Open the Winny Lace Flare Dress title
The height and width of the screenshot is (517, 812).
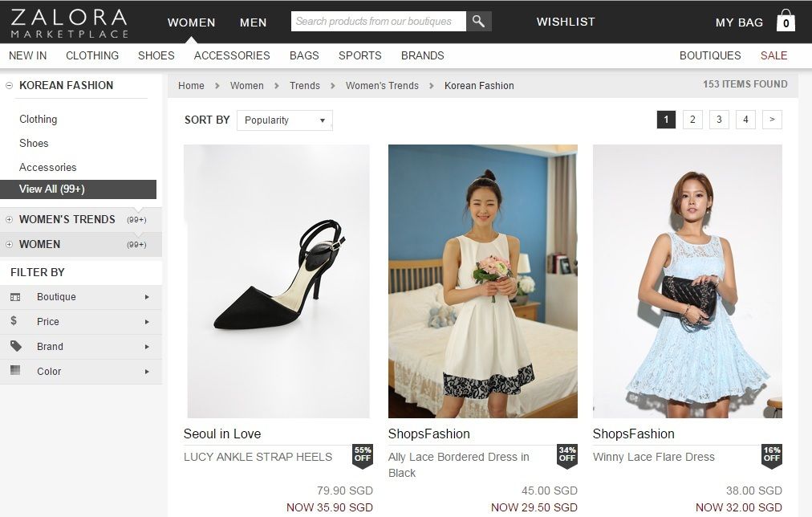(654, 457)
